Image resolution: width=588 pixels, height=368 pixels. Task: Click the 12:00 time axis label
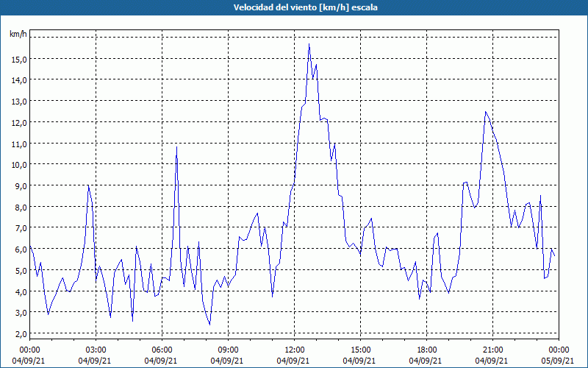295,350
